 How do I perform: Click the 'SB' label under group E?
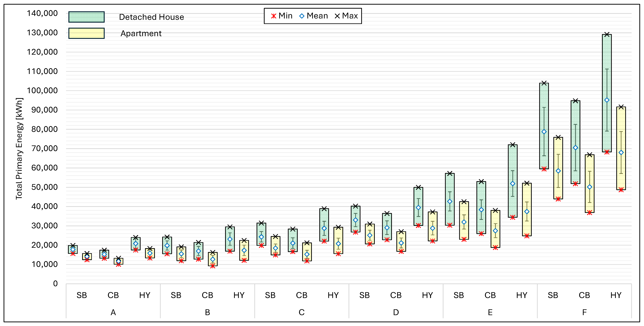tap(459, 295)
